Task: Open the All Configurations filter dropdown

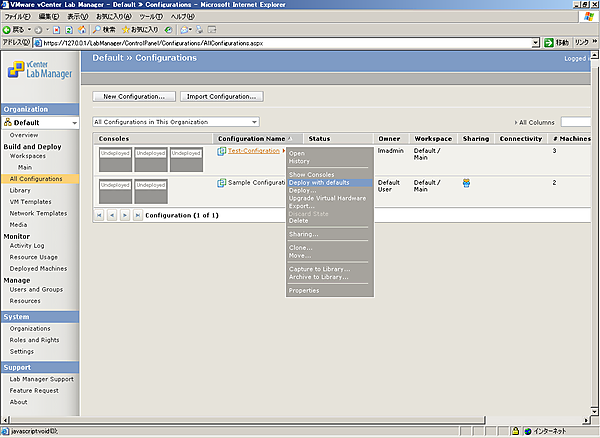Action: 254,121
